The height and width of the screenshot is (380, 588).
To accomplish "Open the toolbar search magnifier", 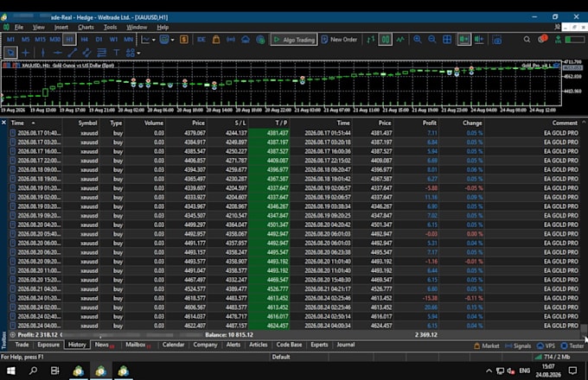I will click(x=527, y=40).
